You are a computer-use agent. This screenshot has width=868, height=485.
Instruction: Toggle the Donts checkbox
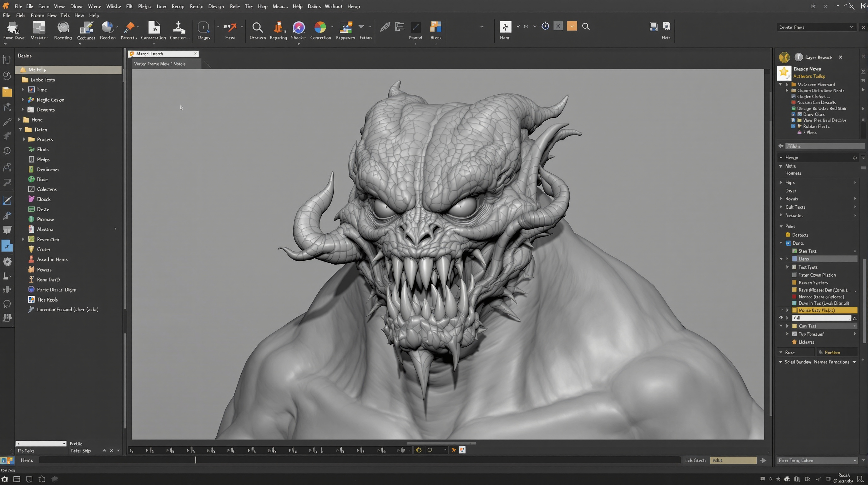[788, 243]
